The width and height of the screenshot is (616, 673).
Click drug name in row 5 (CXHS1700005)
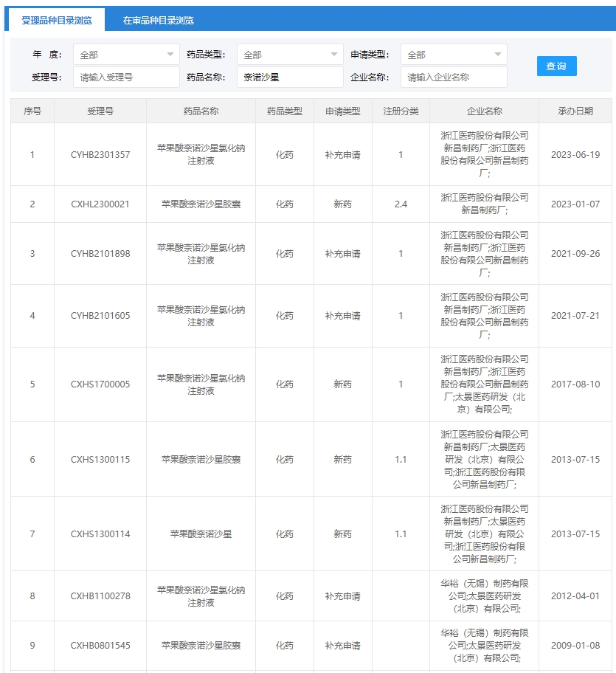pos(201,384)
